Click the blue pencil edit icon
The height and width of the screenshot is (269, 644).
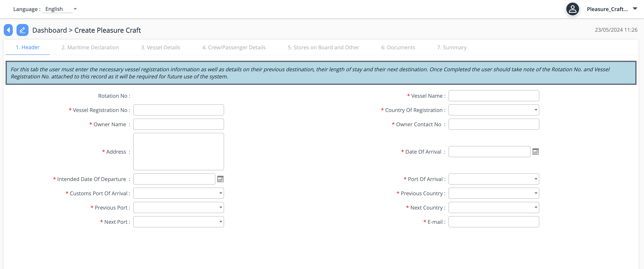(x=22, y=30)
